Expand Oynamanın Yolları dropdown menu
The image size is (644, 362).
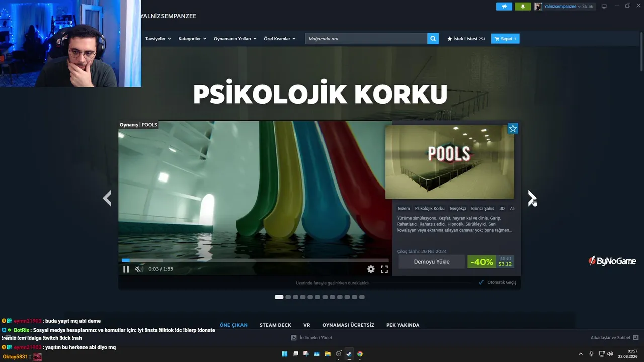[235, 39]
